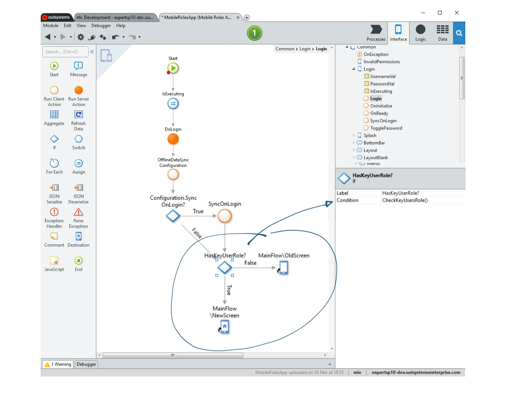This screenshot has height=399, width=532.
Task: Click the horizontal canvas scrollbar thumb
Action: point(173,355)
